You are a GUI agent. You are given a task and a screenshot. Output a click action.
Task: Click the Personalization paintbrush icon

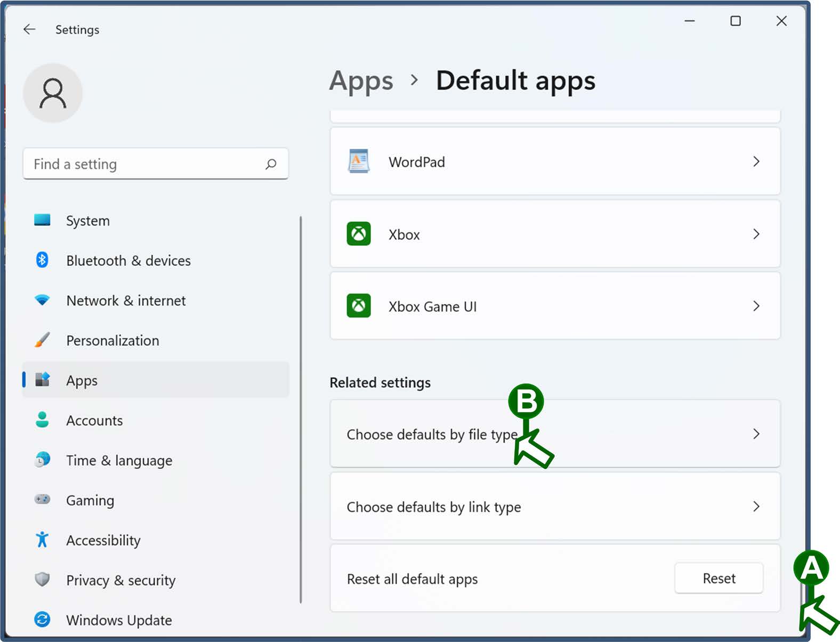42,340
